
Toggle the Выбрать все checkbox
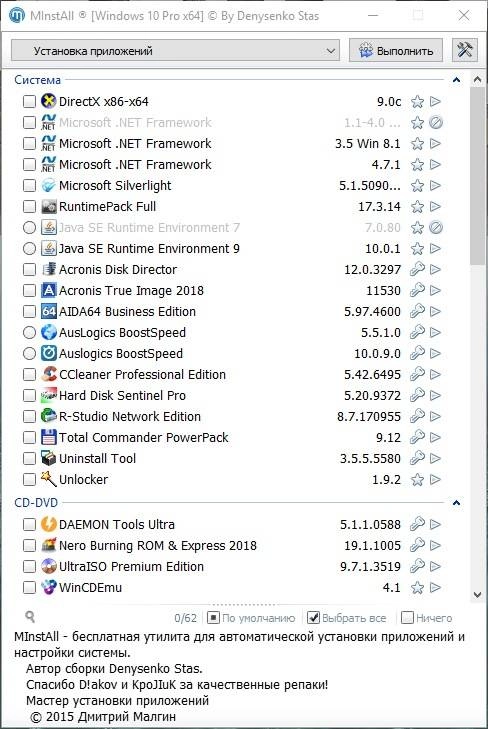coord(314,617)
